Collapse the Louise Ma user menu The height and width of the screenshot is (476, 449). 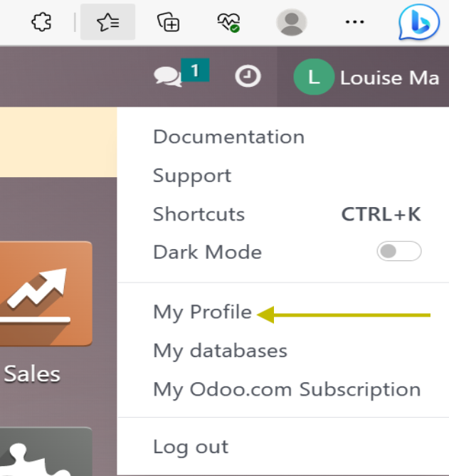pyautogui.click(x=366, y=77)
